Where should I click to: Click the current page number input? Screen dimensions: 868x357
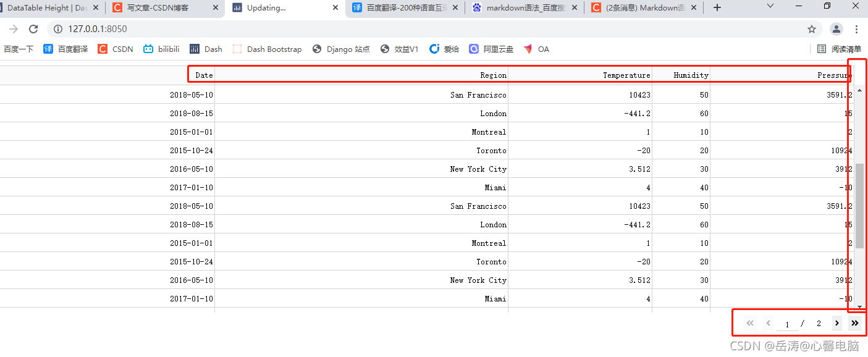[787, 324]
